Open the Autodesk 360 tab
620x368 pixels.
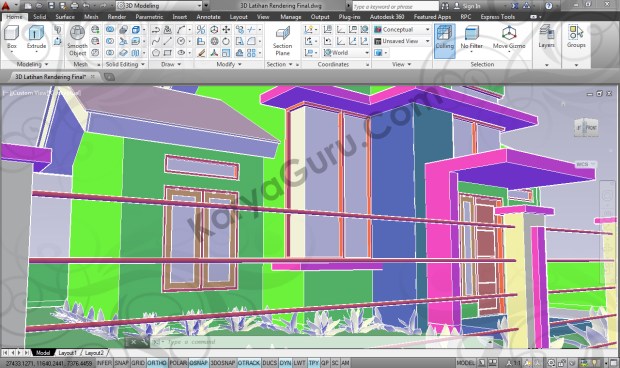click(x=387, y=17)
